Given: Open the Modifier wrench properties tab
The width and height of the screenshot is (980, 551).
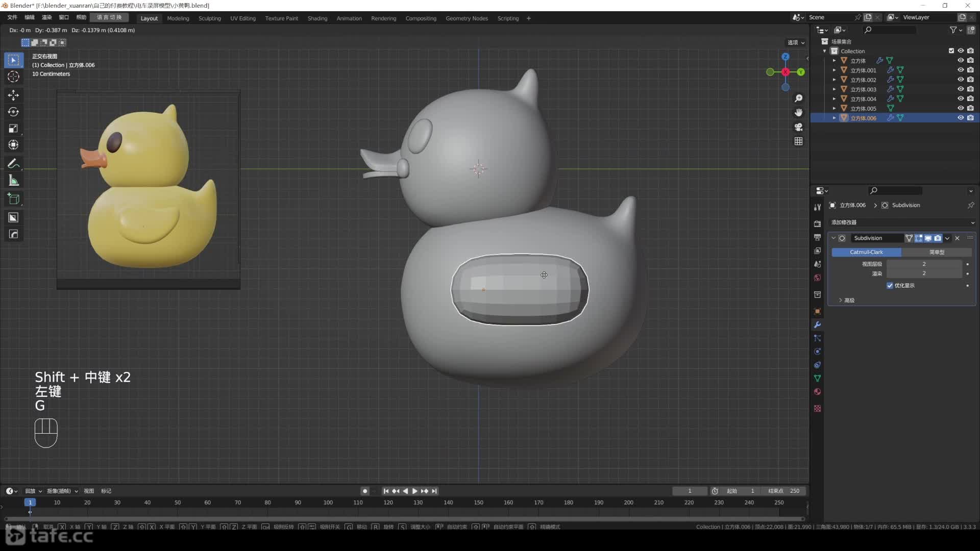Looking at the screenshot, I should [817, 325].
